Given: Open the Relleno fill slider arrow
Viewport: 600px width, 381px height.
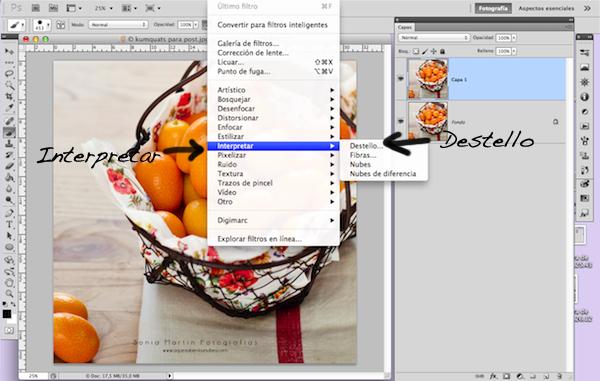Looking at the screenshot, I should (x=514, y=51).
